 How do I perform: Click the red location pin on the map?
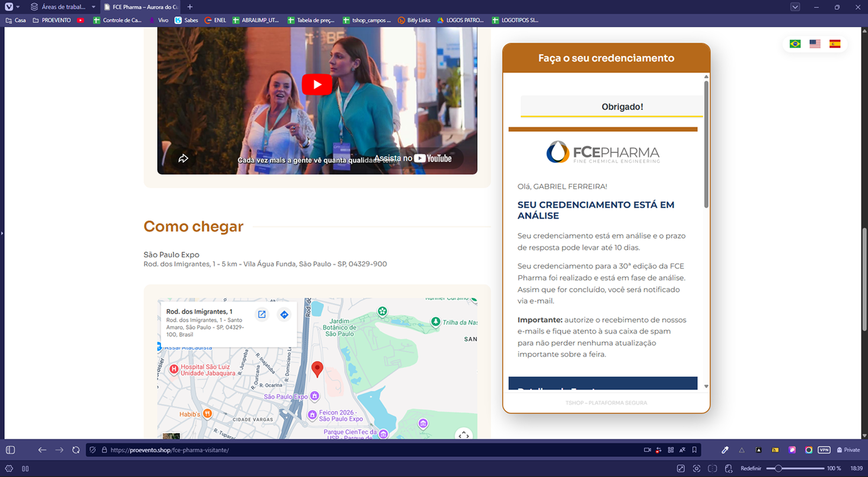[x=317, y=369]
